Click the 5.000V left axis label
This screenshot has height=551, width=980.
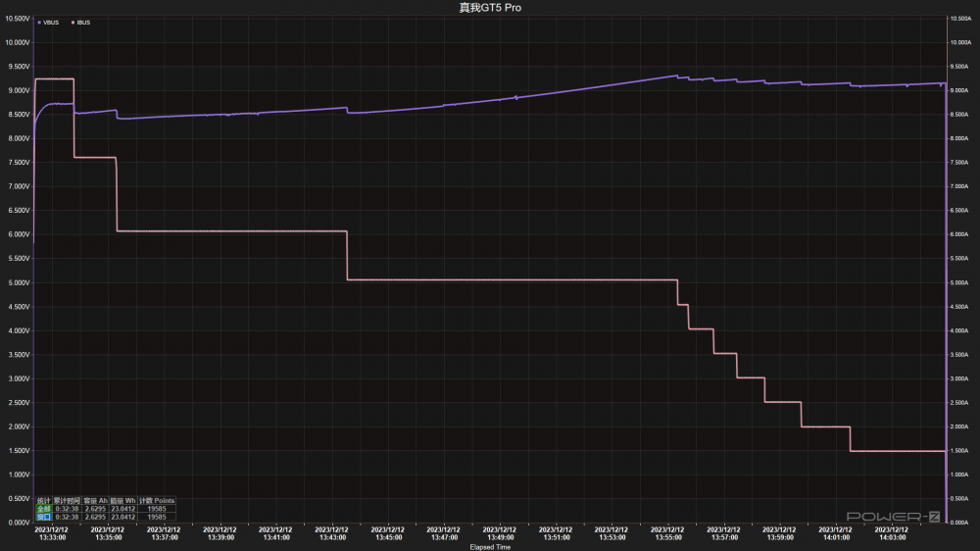pos(19,282)
